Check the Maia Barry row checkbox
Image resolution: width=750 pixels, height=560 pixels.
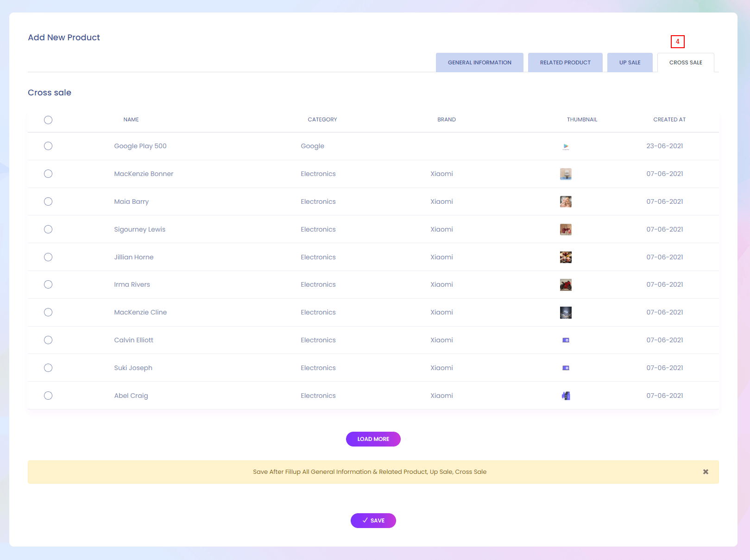48,201
